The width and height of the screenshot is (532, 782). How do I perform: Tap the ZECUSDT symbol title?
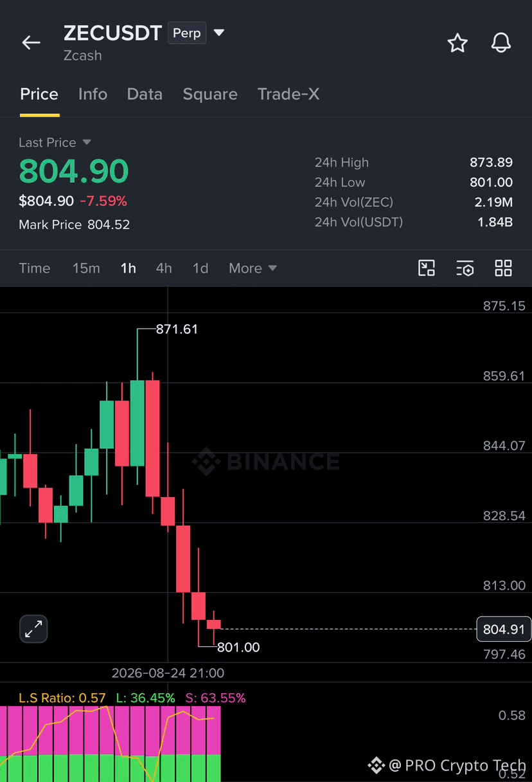pos(112,33)
